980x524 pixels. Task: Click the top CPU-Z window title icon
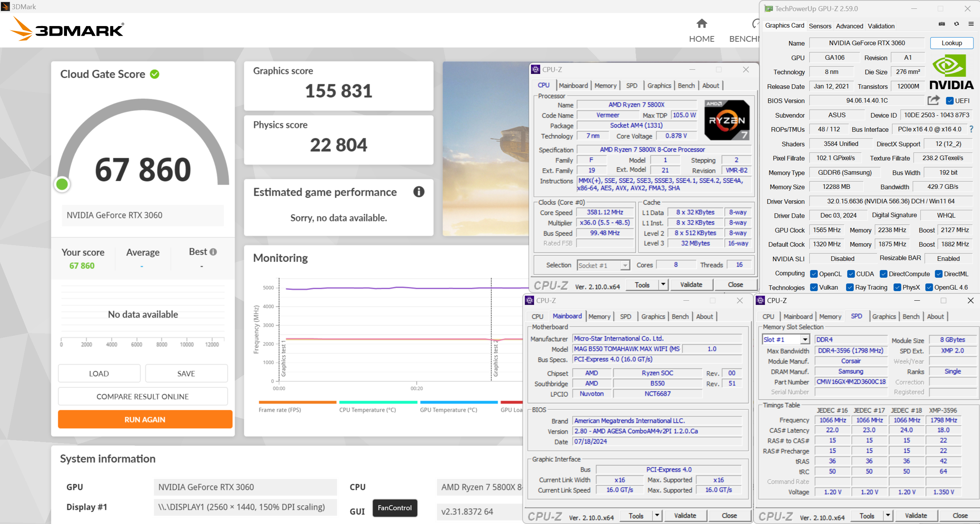pos(536,69)
